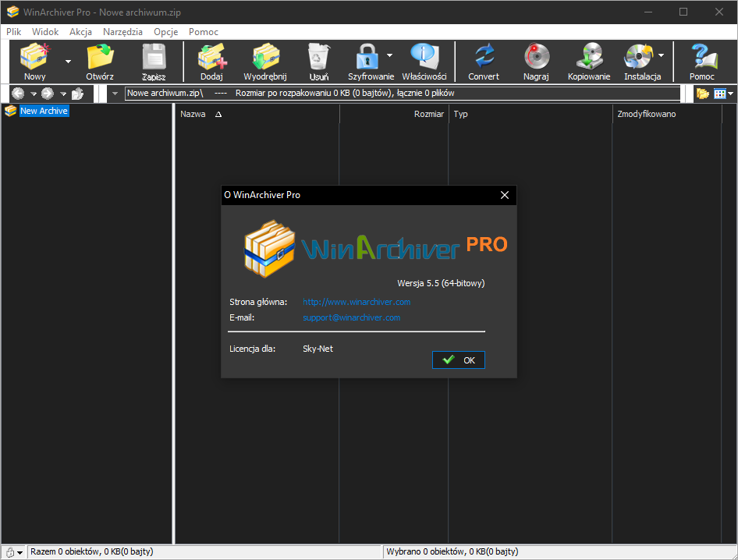Click the Otwórz open folder icon
Viewport: 738px width, 560px height.
pos(101,56)
